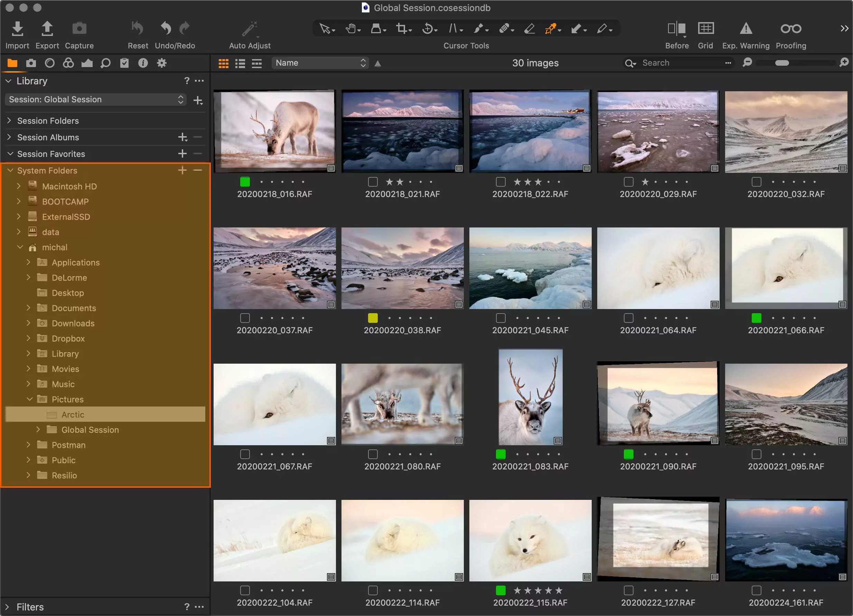Toggle color tag checkbox for 20200218_021.RAF
The image size is (853, 616).
click(373, 182)
